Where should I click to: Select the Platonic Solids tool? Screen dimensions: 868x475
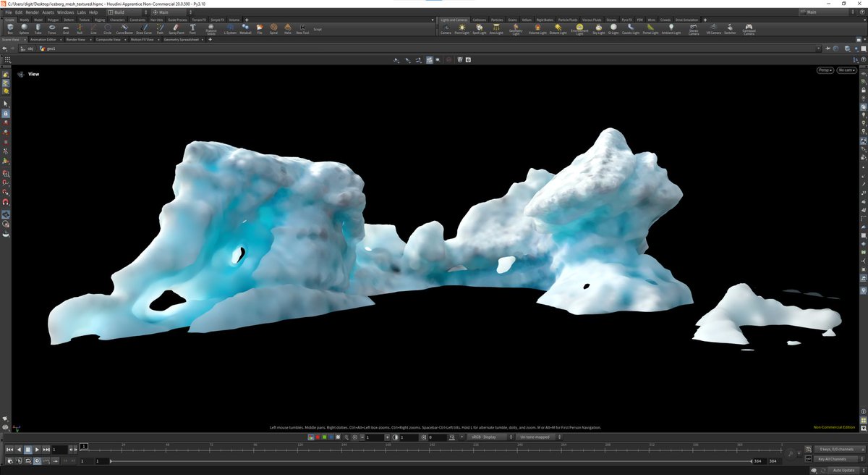[210, 30]
